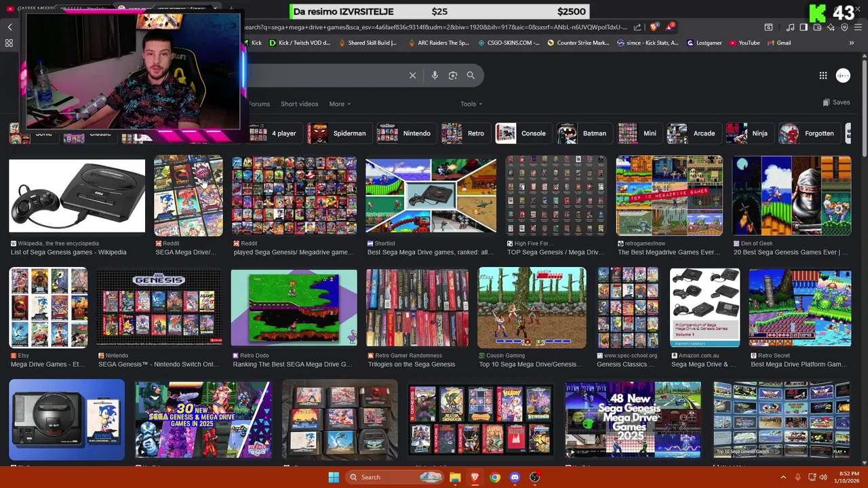Open Den of Geek 20 Best Genesis Games image
This screenshot has height=488, width=868.
click(791, 197)
